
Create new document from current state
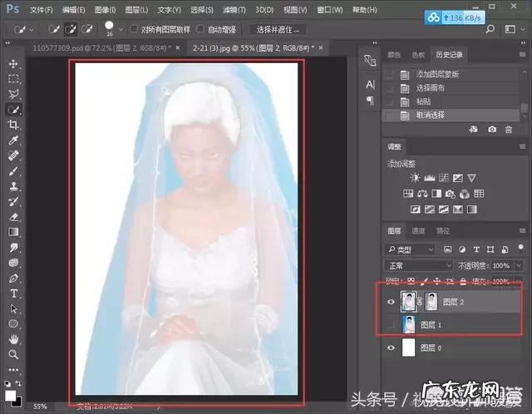[x=473, y=130]
